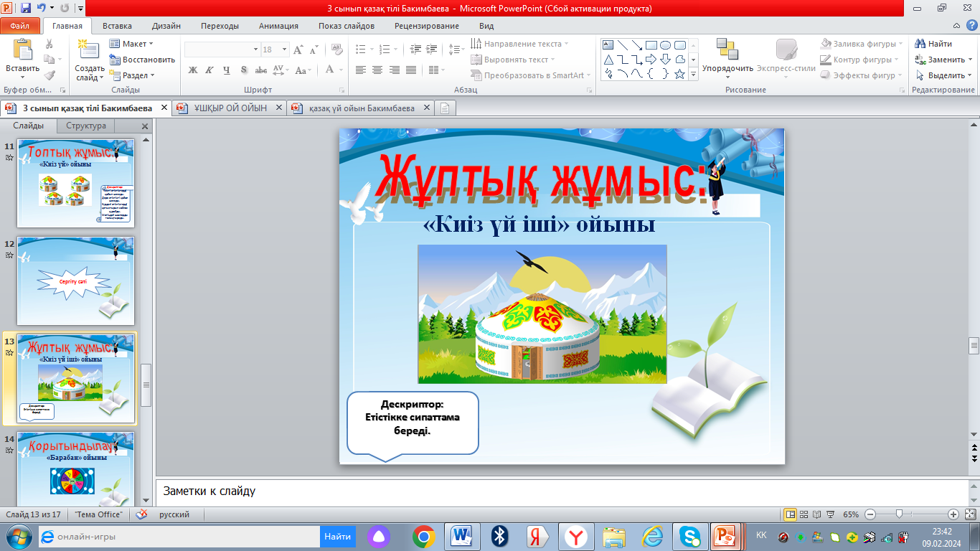Click the zoom slider in status bar
The image size is (980, 551).
pyautogui.click(x=899, y=514)
